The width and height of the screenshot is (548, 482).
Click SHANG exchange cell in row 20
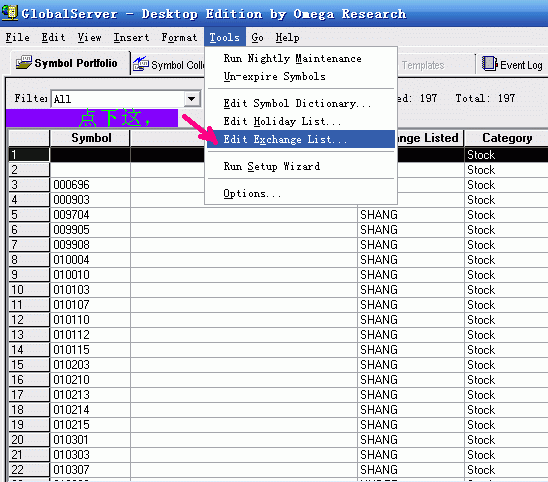coord(411,440)
